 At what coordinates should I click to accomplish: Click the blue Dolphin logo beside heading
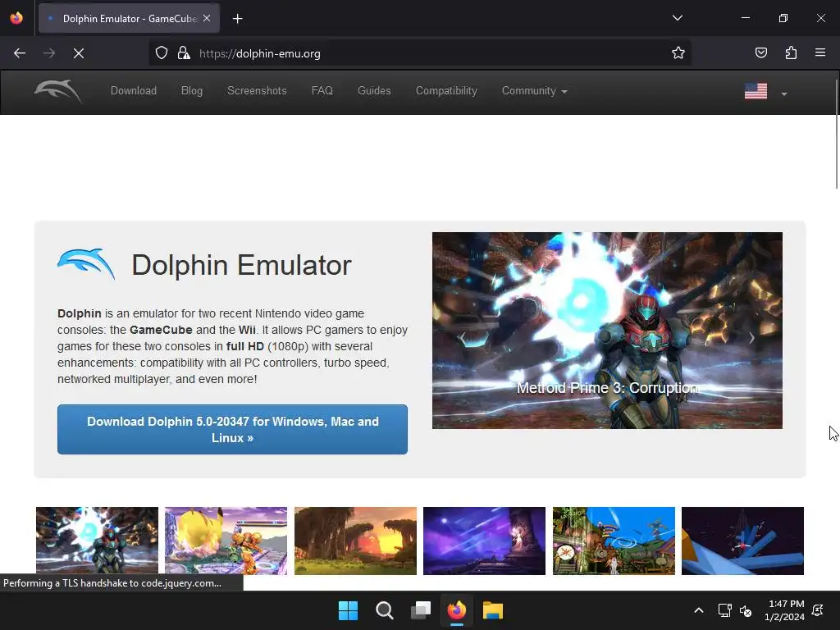(86, 263)
